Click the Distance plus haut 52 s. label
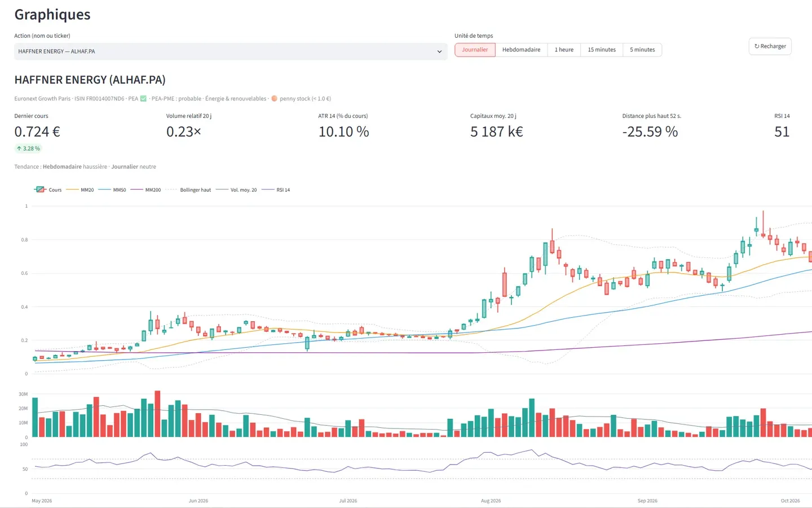812x508 pixels. click(652, 116)
